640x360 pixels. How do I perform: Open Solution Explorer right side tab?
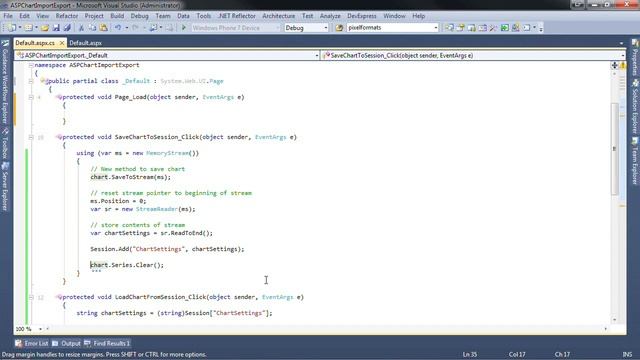tap(635, 106)
